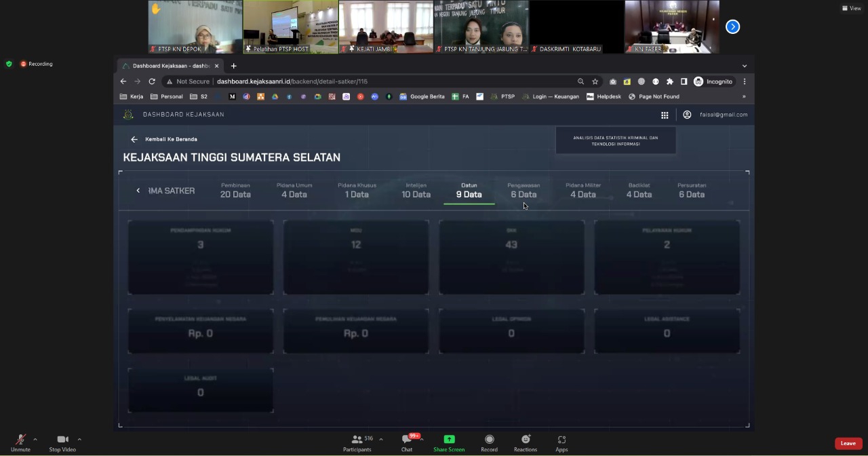Open the Participants panel

click(357, 440)
